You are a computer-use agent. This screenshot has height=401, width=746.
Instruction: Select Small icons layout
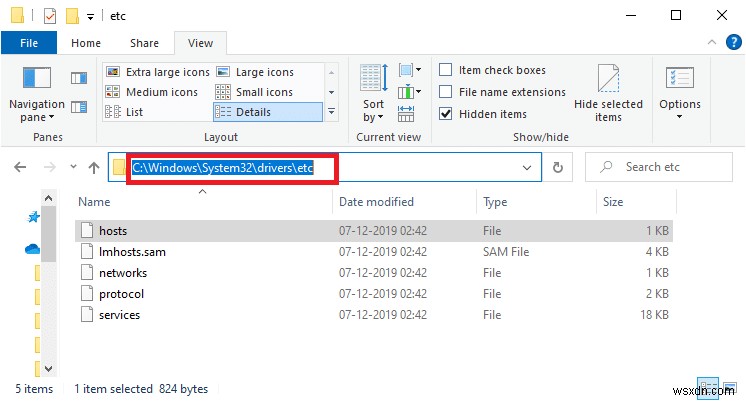[x=255, y=92]
